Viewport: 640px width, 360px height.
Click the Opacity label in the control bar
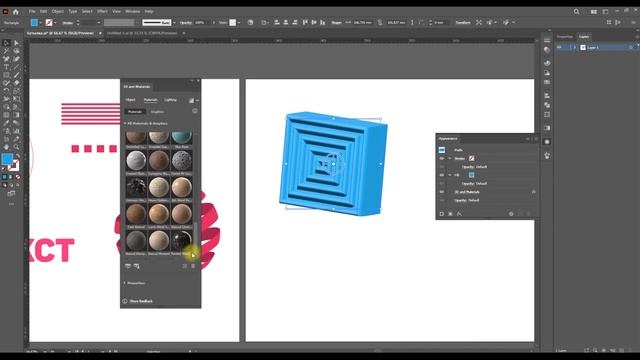pos(186,23)
